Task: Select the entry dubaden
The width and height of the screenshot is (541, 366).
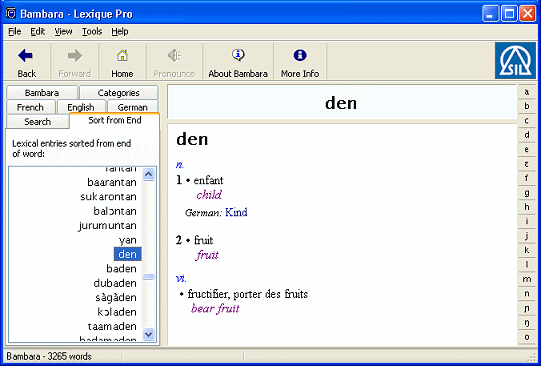Action: click(115, 283)
